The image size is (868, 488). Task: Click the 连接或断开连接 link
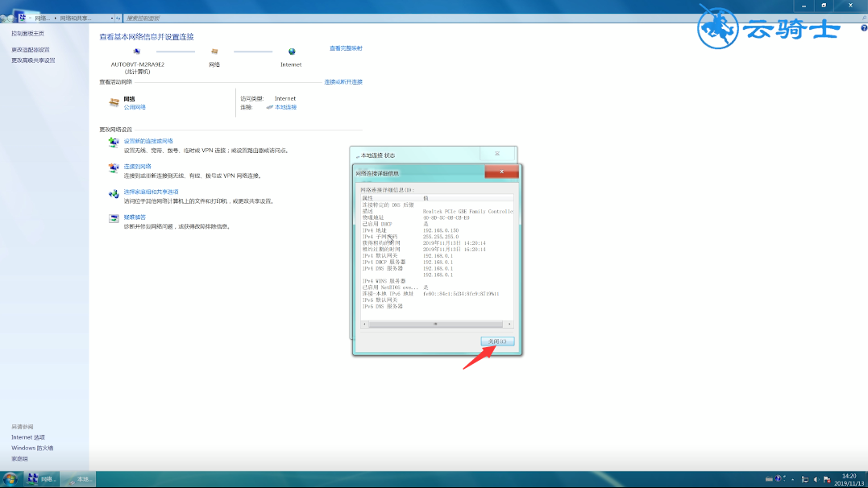tap(343, 82)
